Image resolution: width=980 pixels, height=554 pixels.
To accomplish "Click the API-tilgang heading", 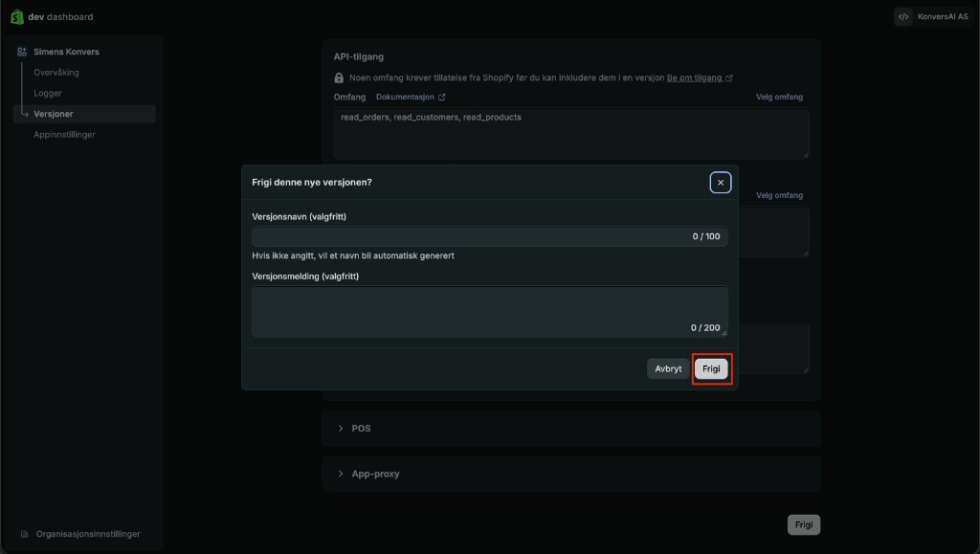I will [359, 56].
